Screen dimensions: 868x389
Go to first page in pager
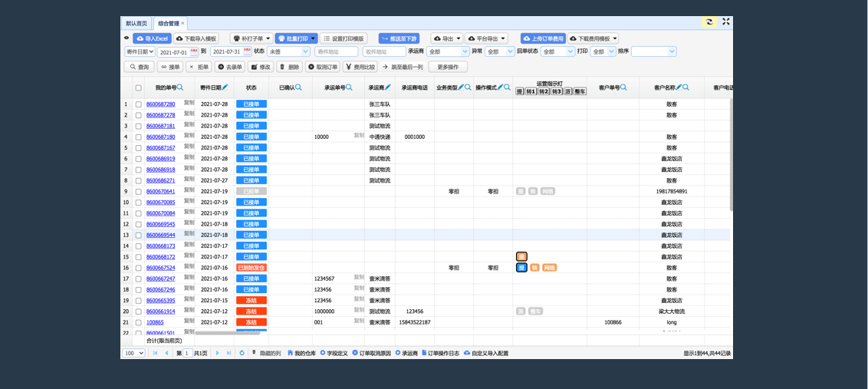click(x=155, y=353)
